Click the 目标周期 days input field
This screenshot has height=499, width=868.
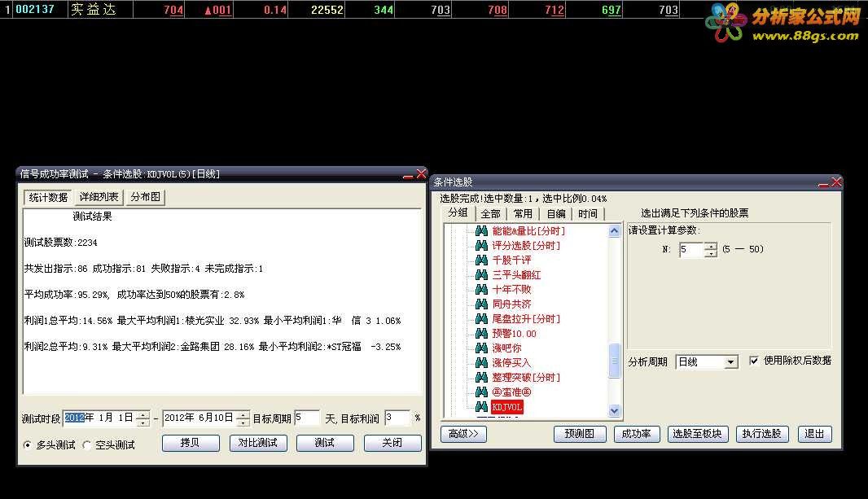[307, 418]
